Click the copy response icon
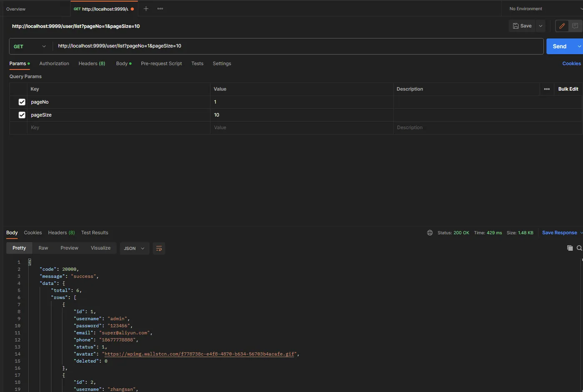 [x=570, y=248]
